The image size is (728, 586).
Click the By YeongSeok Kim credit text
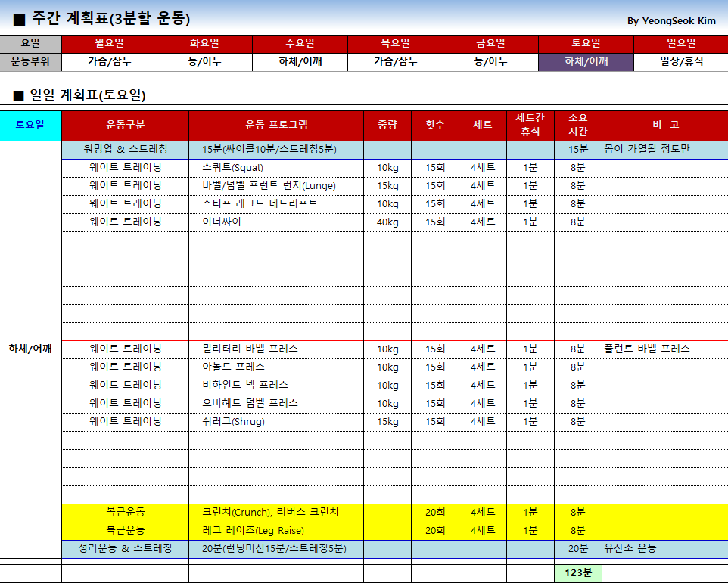point(671,21)
